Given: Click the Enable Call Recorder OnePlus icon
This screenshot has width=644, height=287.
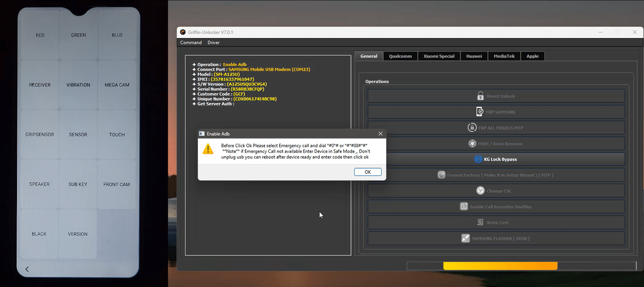Looking at the screenshot, I should coord(464,206).
